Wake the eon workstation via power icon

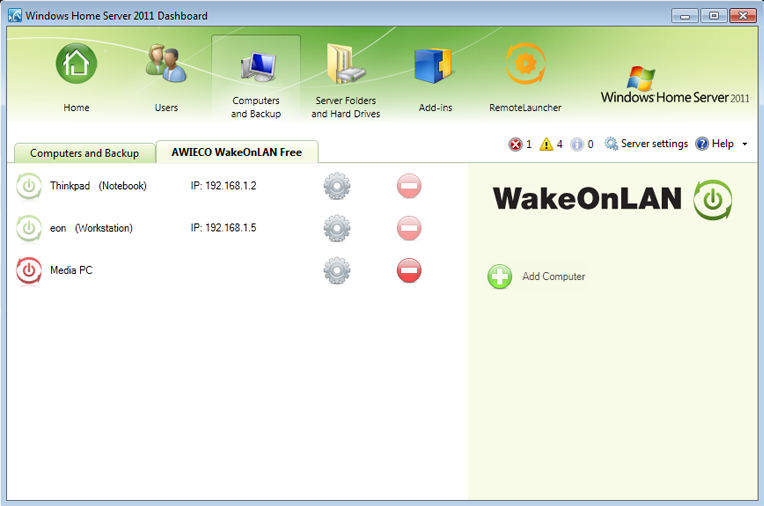(29, 228)
